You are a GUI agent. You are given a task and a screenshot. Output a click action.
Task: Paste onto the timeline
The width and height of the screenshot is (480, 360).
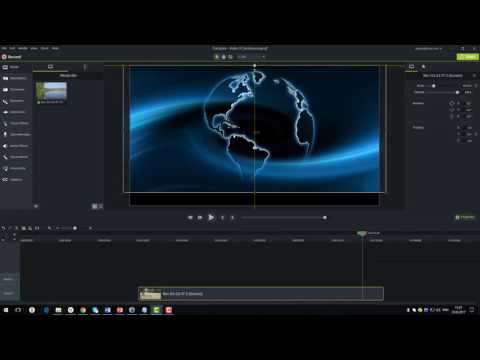tap(30, 228)
